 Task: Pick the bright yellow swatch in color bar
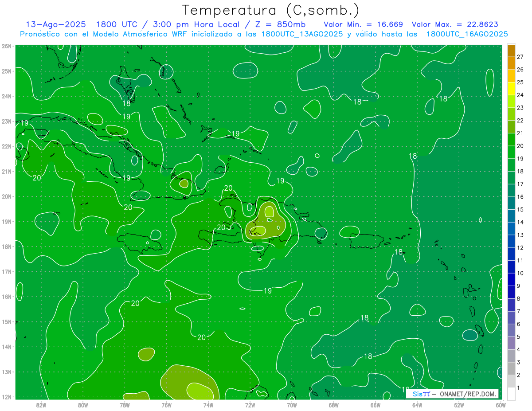coord(511,89)
